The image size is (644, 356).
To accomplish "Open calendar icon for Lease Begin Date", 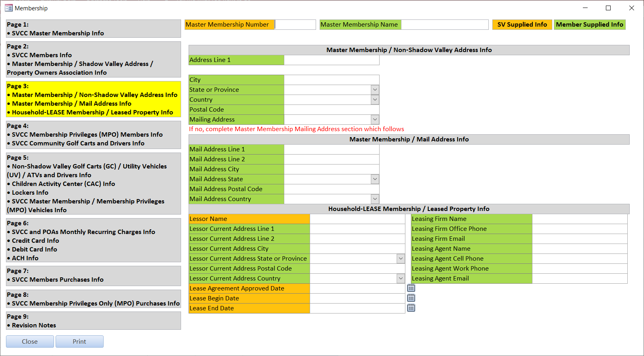I will pos(411,298).
